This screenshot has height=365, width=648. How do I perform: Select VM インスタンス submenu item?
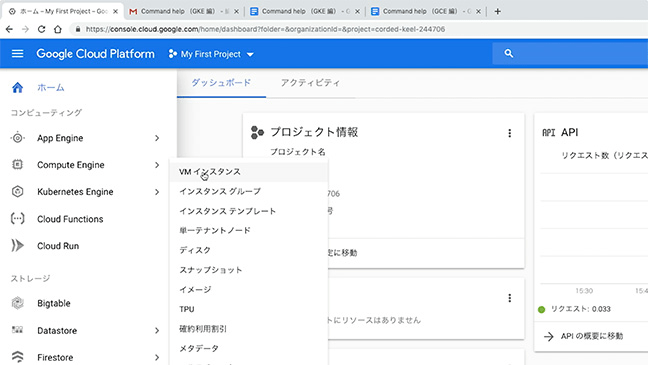[x=249, y=172]
